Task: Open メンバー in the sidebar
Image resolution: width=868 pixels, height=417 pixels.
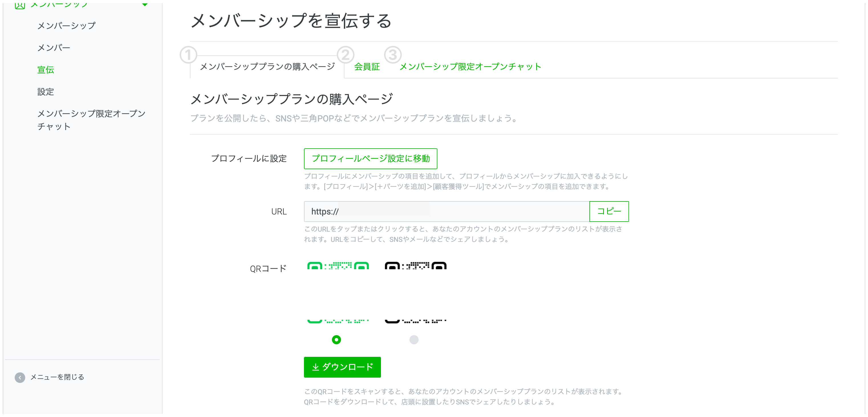Action: (x=54, y=48)
